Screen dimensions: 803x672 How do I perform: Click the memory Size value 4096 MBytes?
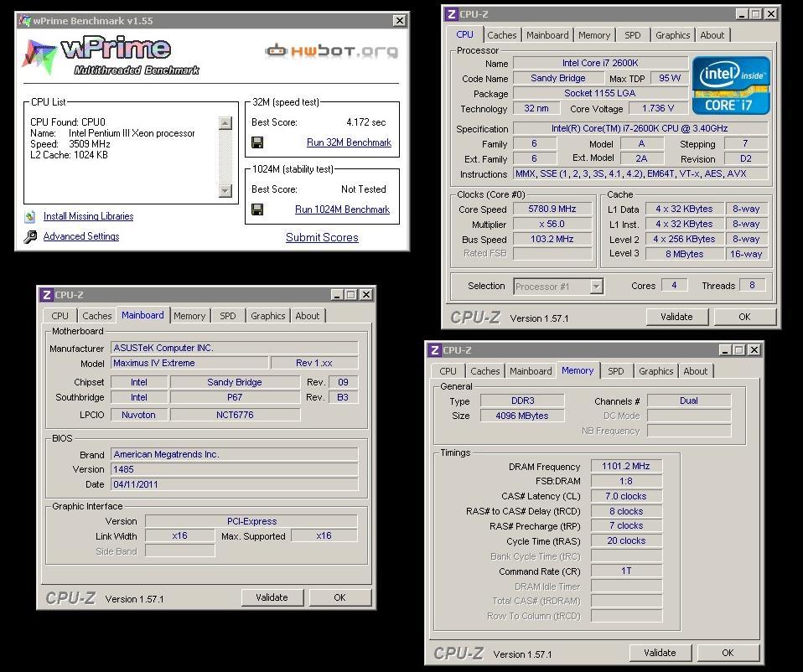click(x=522, y=416)
